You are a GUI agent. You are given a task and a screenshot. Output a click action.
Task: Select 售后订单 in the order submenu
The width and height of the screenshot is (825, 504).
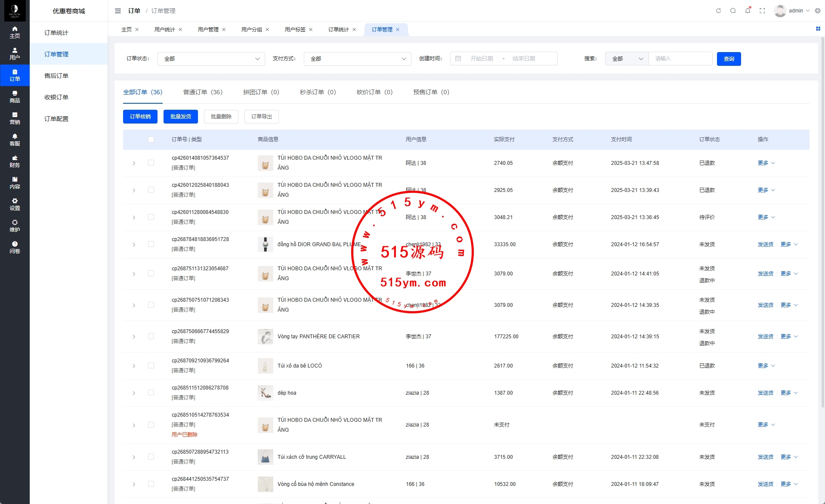(x=56, y=76)
